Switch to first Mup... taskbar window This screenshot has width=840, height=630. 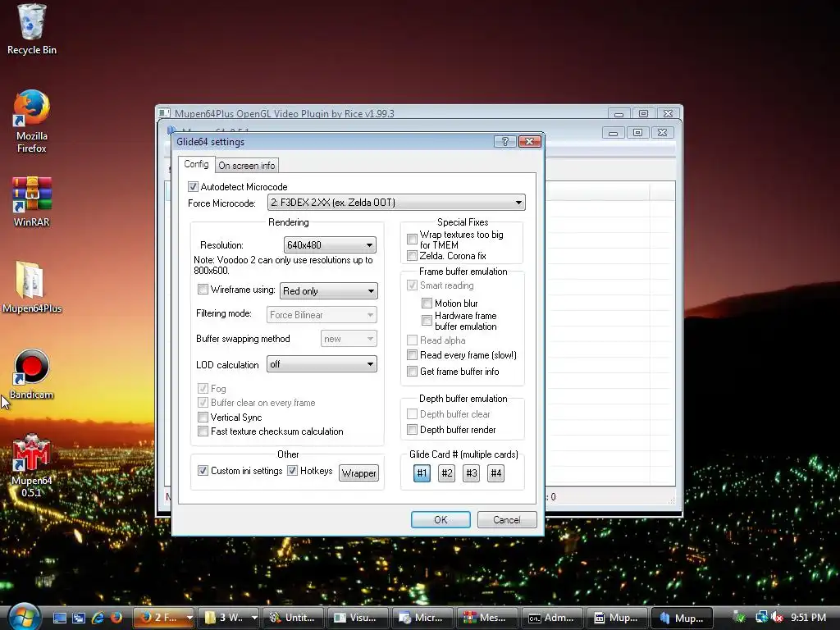(617, 618)
